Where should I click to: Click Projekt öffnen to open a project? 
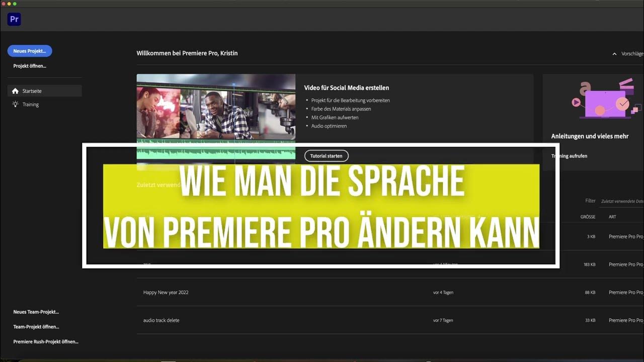click(30, 66)
